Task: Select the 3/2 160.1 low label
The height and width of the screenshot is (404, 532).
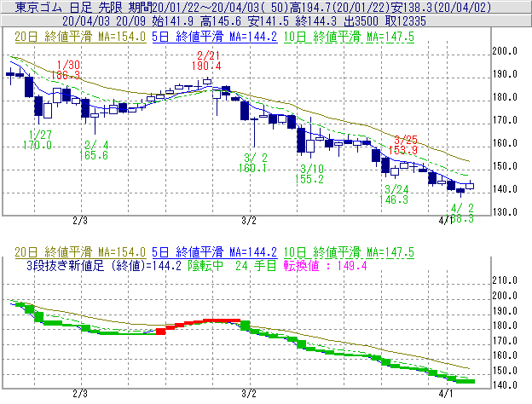Action: pyautogui.click(x=252, y=163)
